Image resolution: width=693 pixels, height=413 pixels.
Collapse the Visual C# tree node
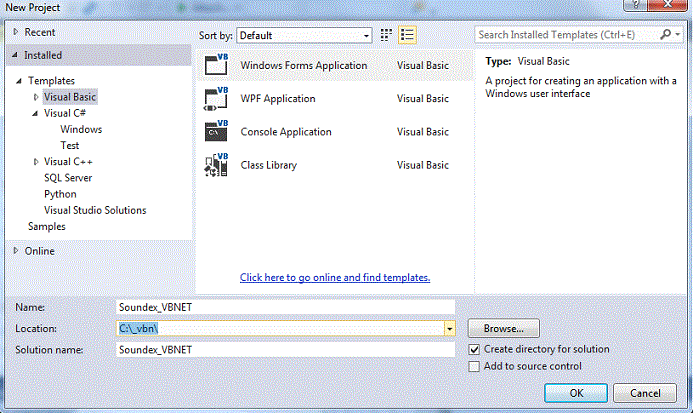[x=35, y=113]
